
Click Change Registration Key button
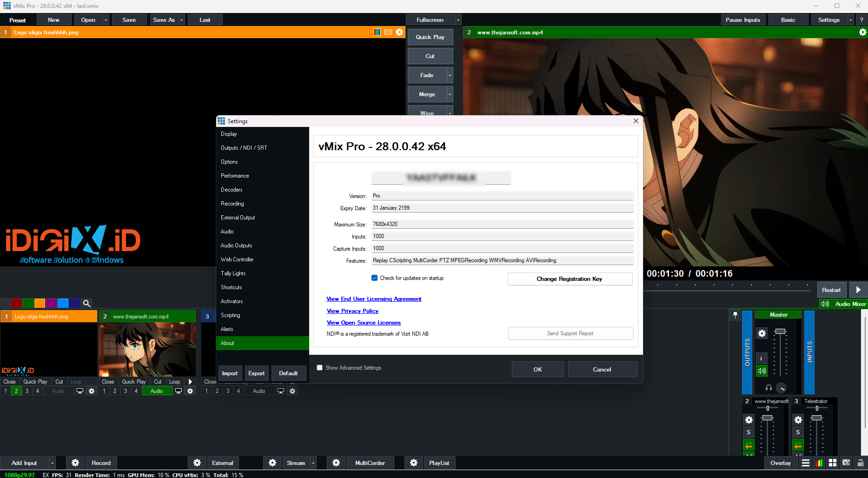click(570, 279)
